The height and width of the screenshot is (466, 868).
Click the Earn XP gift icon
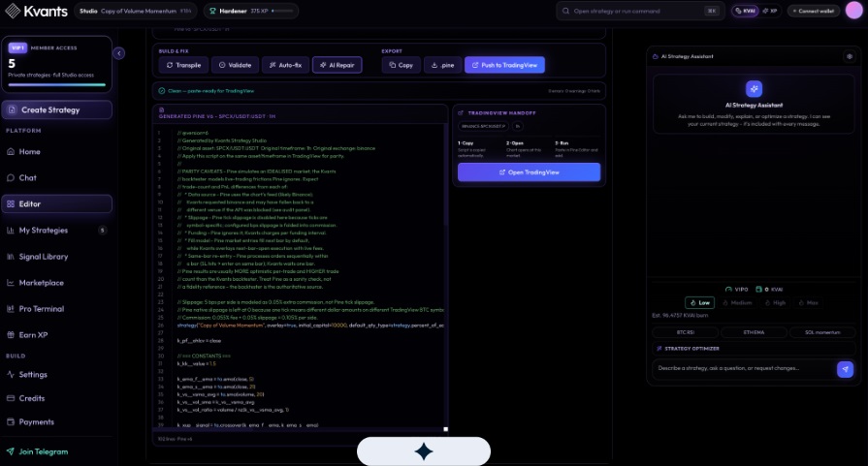pyautogui.click(x=11, y=335)
